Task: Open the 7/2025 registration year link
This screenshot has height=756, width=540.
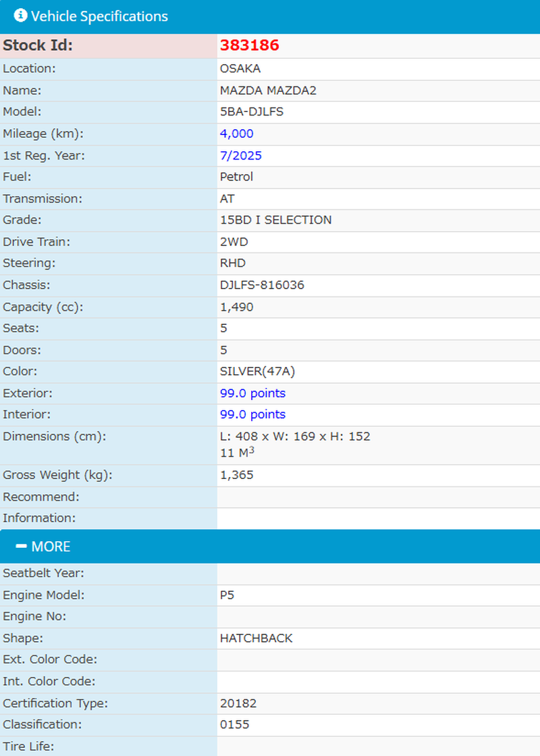Action: point(241,156)
